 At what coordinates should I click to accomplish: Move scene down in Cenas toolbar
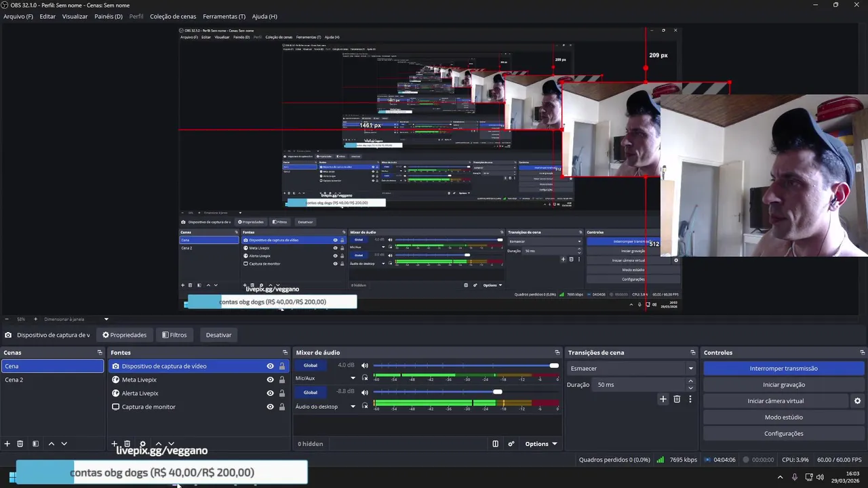point(64,444)
